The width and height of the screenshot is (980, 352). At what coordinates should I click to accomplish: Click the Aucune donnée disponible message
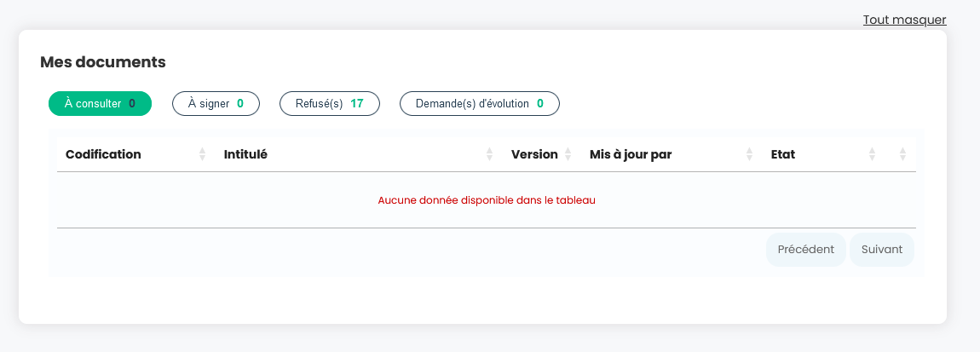[487, 200]
